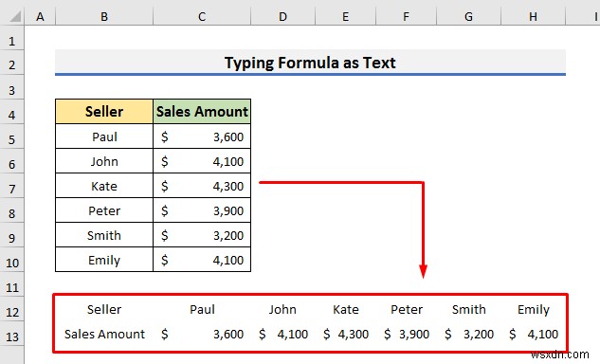
Task: Select the 'Emily' cell in row 12
Action: [533, 309]
